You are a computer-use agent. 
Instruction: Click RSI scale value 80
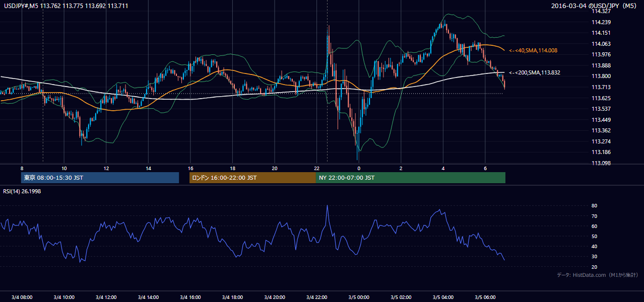click(594, 206)
